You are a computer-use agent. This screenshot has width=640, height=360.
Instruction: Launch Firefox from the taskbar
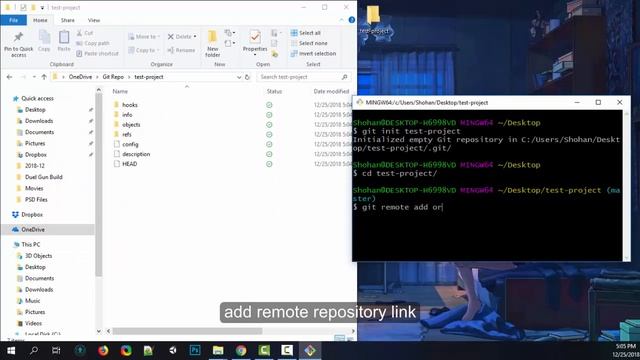tap(103, 350)
